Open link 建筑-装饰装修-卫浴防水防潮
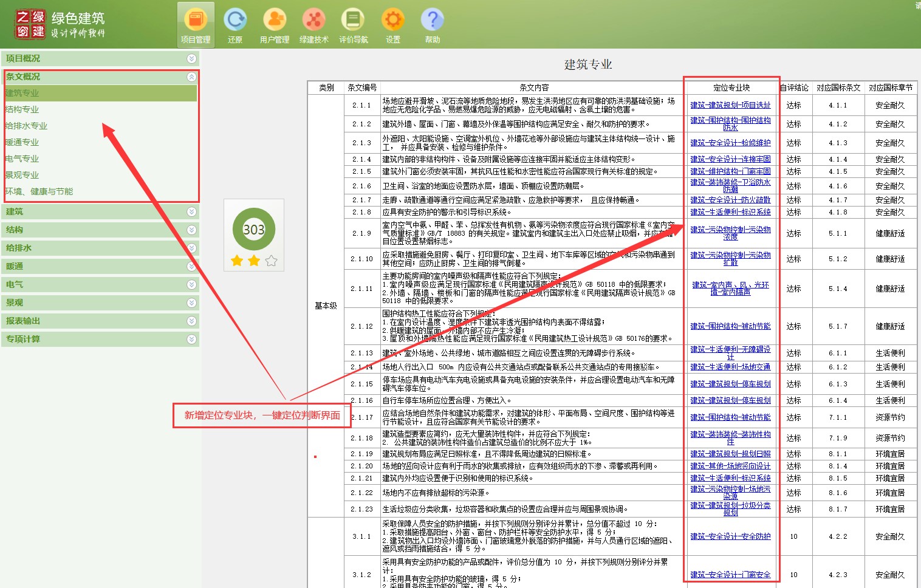The image size is (921, 588). pyautogui.click(x=730, y=186)
